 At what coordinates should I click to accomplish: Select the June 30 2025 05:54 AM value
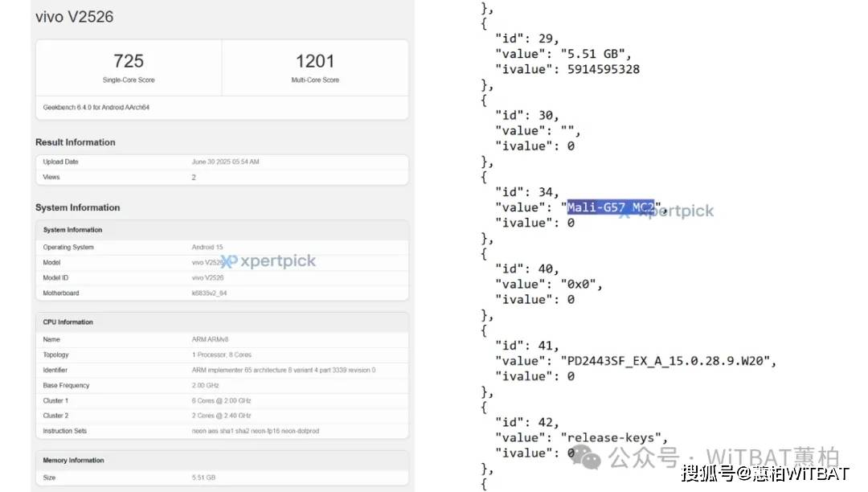coord(225,162)
